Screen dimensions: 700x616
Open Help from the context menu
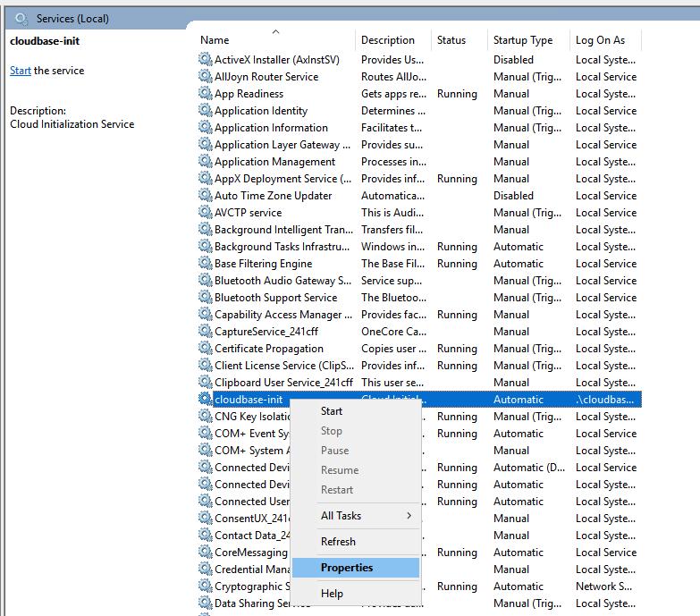click(x=356, y=594)
